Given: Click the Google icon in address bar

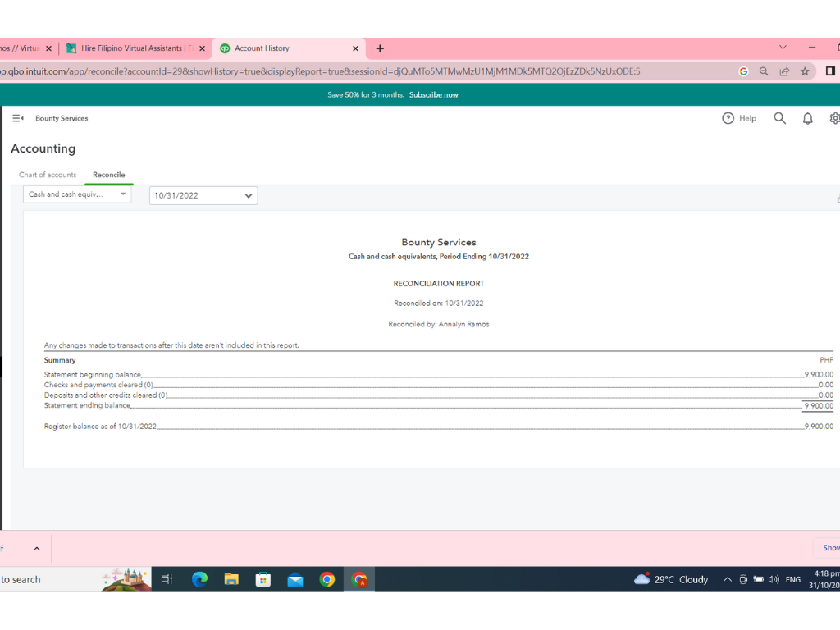Looking at the screenshot, I should click(x=743, y=71).
